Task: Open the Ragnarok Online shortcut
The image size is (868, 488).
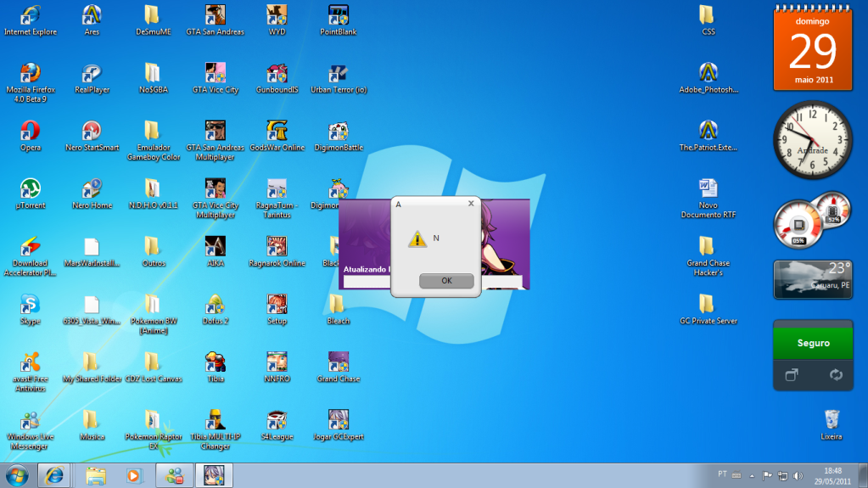Action: point(277,247)
